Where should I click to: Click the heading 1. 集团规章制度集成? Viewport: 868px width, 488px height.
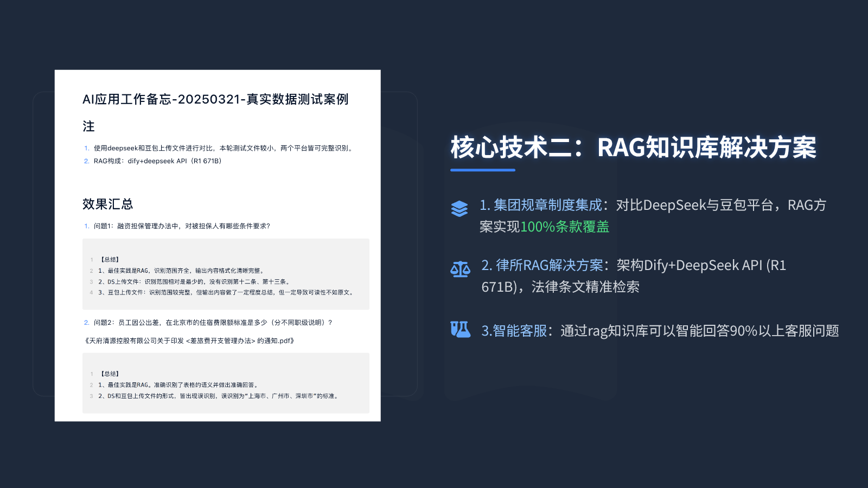pyautogui.click(x=541, y=205)
